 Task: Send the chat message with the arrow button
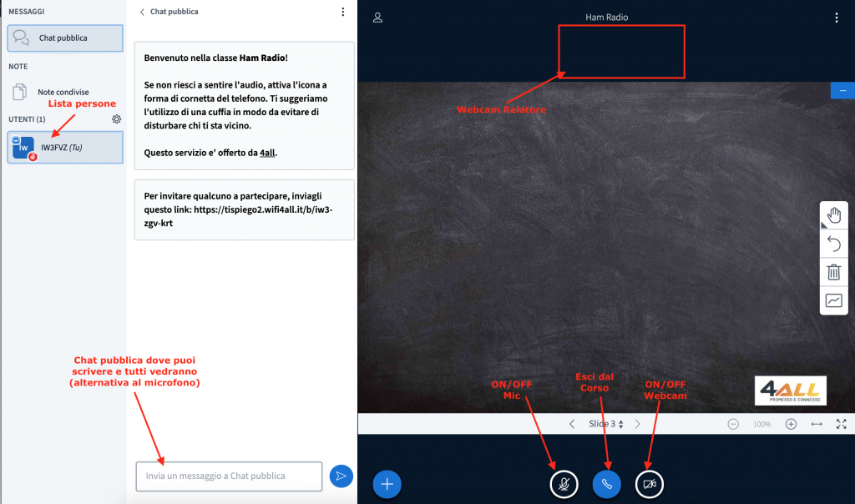341,476
